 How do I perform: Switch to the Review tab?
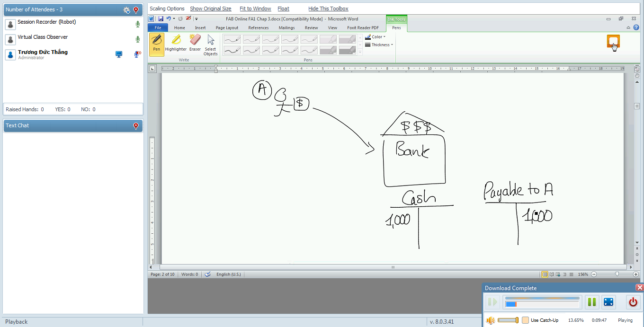311,28
